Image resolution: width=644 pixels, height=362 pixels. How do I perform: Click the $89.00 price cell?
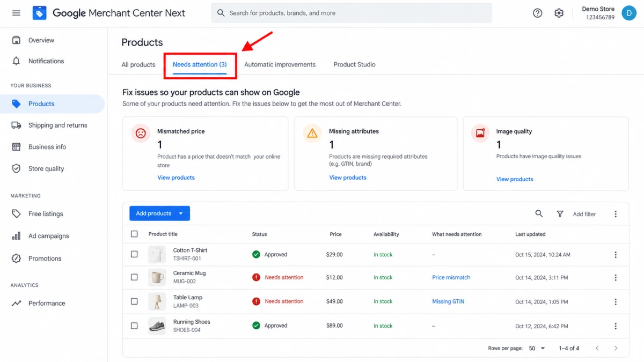[x=334, y=326]
